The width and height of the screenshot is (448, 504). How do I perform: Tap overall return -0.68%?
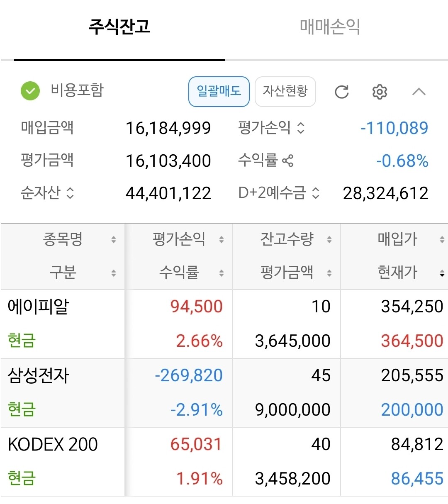(x=402, y=161)
